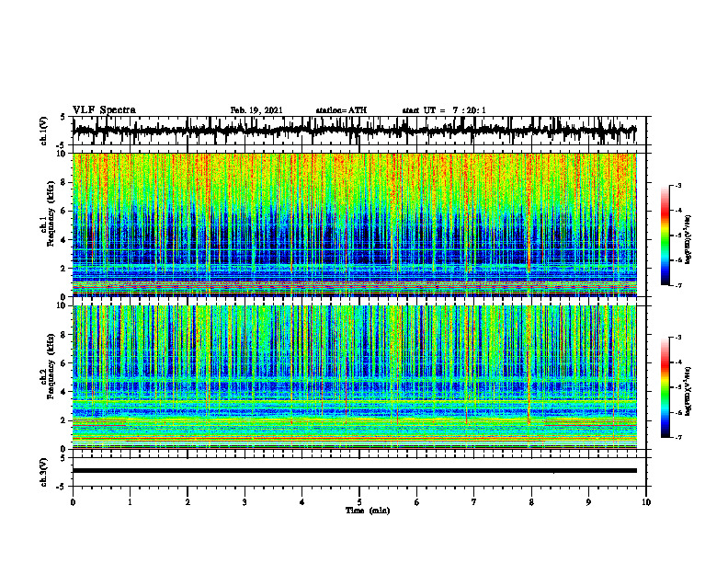Click the "ch.1(V)" waveform axis label
This screenshot has width=728, height=563.
pos(44,131)
